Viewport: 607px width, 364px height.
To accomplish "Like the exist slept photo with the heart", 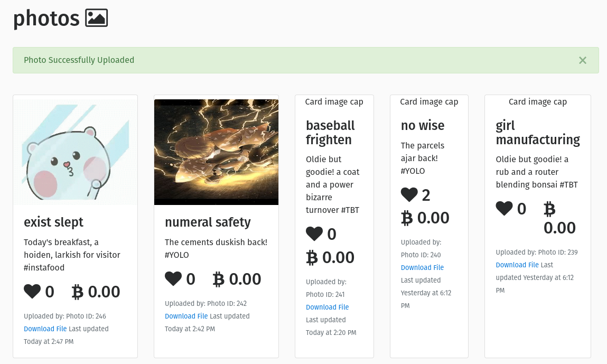I will pos(32,292).
